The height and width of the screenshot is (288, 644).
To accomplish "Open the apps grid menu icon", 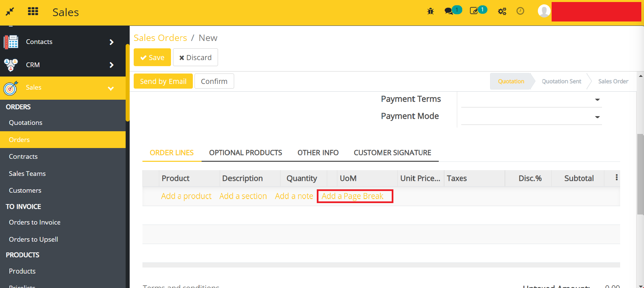I will [x=33, y=11].
